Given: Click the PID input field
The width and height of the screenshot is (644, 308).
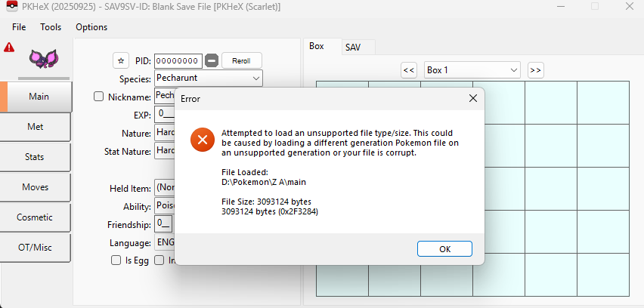Looking at the screenshot, I should coord(178,60).
